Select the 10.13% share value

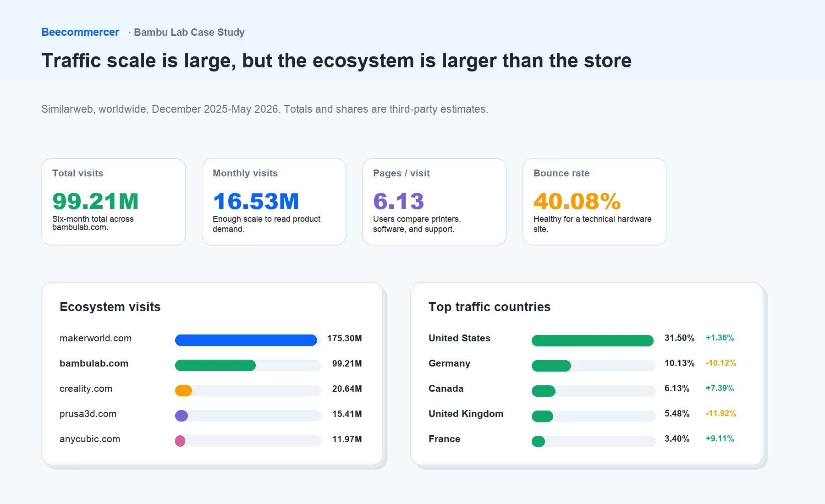(x=680, y=363)
